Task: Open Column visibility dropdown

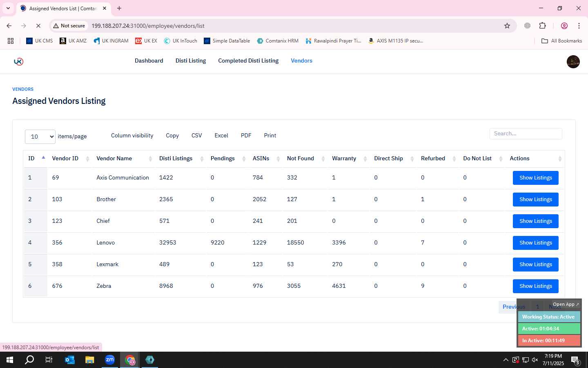Action: (x=132, y=135)
